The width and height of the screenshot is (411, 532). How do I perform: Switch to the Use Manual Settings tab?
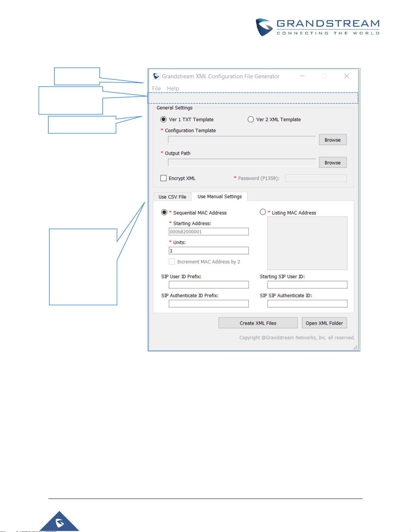pos(219,196)
